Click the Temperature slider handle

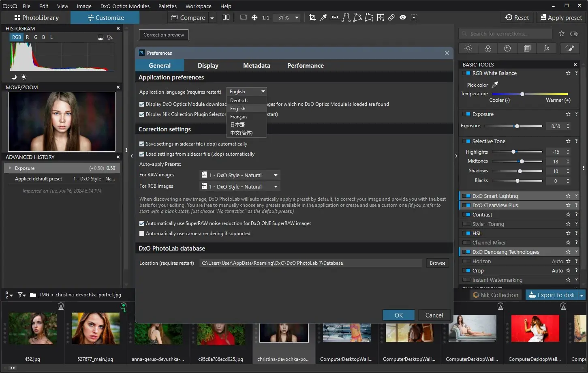[x=522, y=94]
